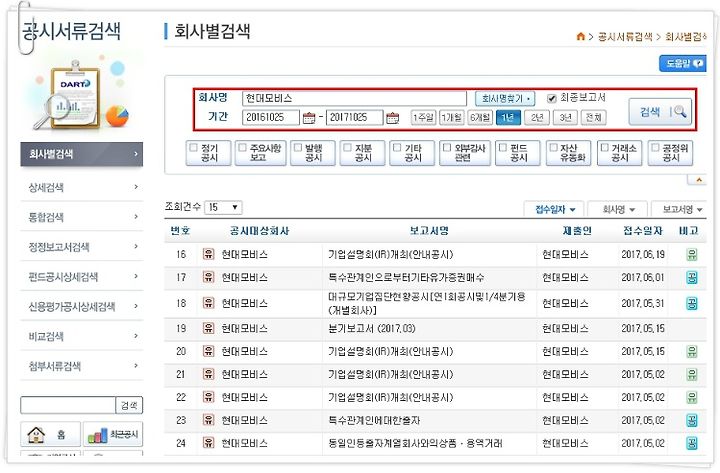The width and height of the screenshot is (720, 473).
Task: Focus the start date 20161025 field
Action: [271, 118]
